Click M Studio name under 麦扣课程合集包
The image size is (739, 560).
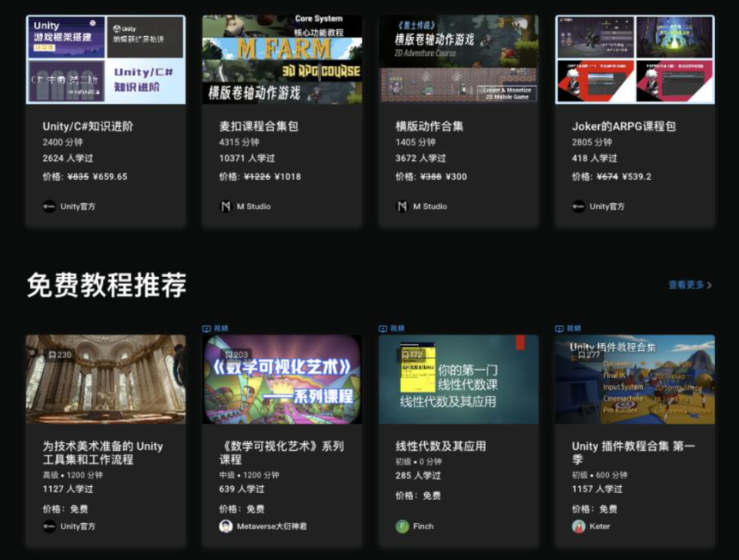[x=253, y=206]
